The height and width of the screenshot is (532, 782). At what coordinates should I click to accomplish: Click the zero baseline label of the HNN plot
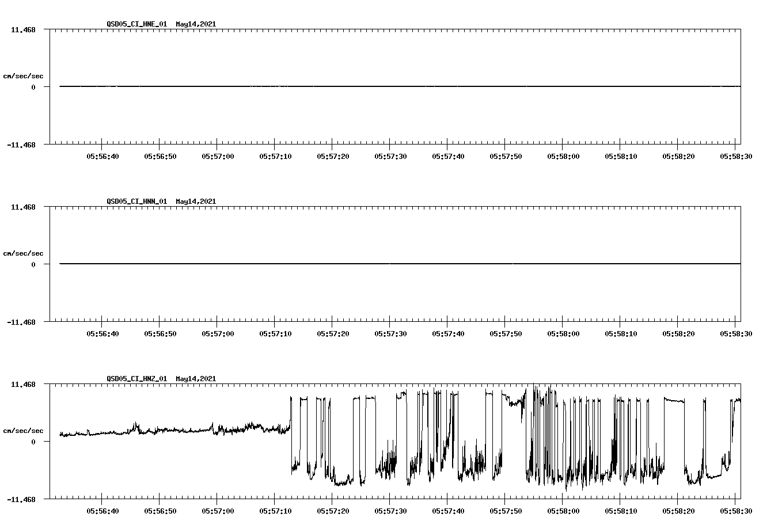click(35, 264)
